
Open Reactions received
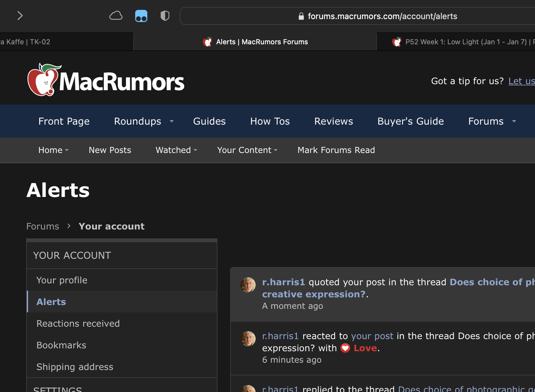(x=122, y=323)
